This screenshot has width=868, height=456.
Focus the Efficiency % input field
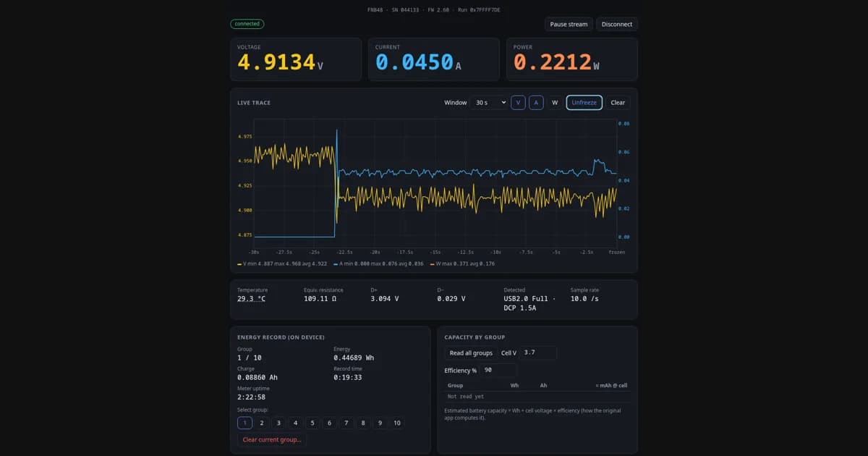[498, 371]
